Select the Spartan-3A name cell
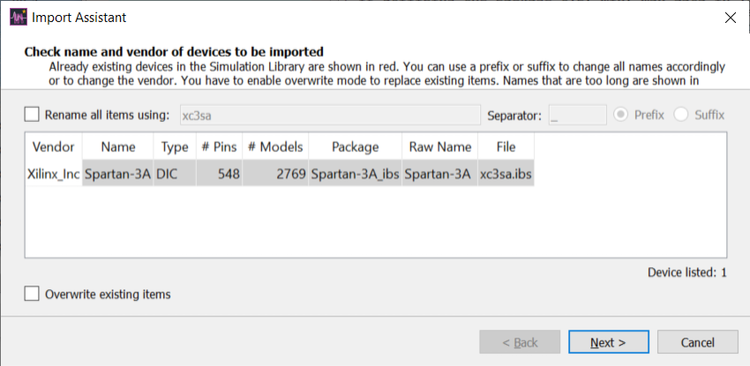Screen dimensions: 750x366 point(118,174)
